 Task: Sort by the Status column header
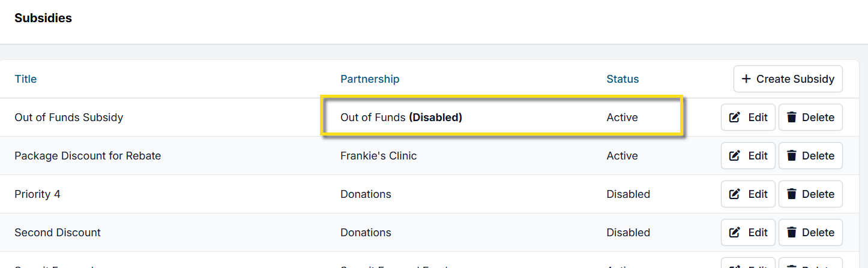coord(622,79)
